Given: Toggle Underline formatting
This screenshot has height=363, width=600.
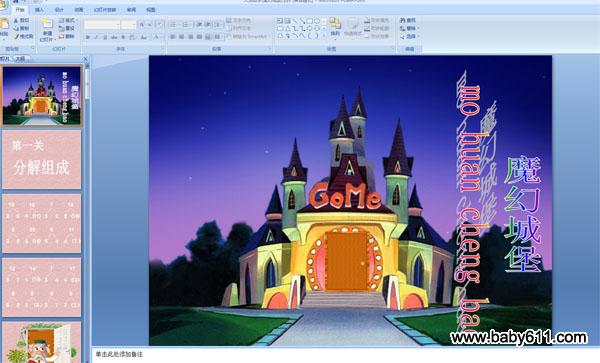Looking at the screenshot, I should 104,37.
